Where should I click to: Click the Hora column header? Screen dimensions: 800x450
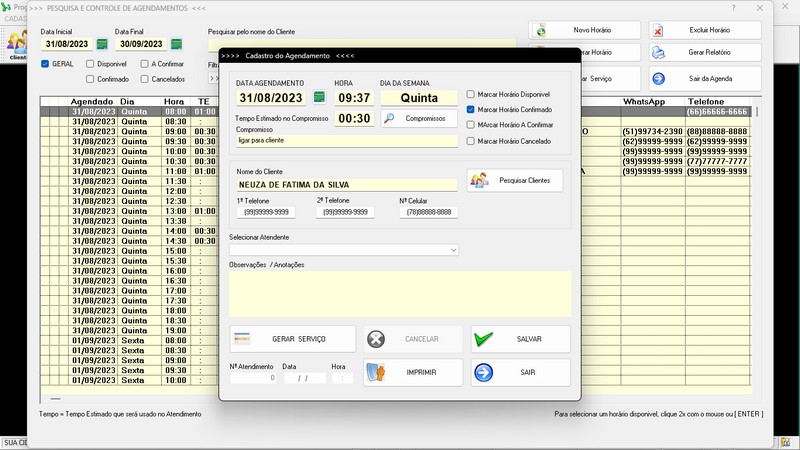173,102
